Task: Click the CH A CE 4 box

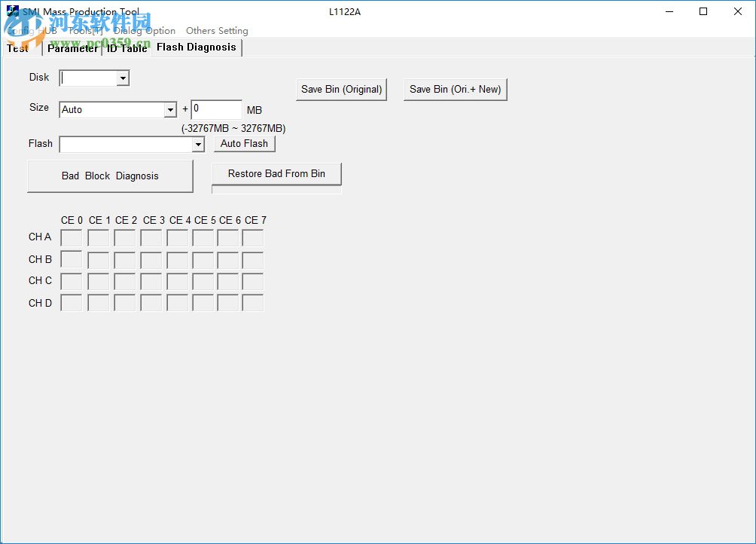Action: [178, 238]
